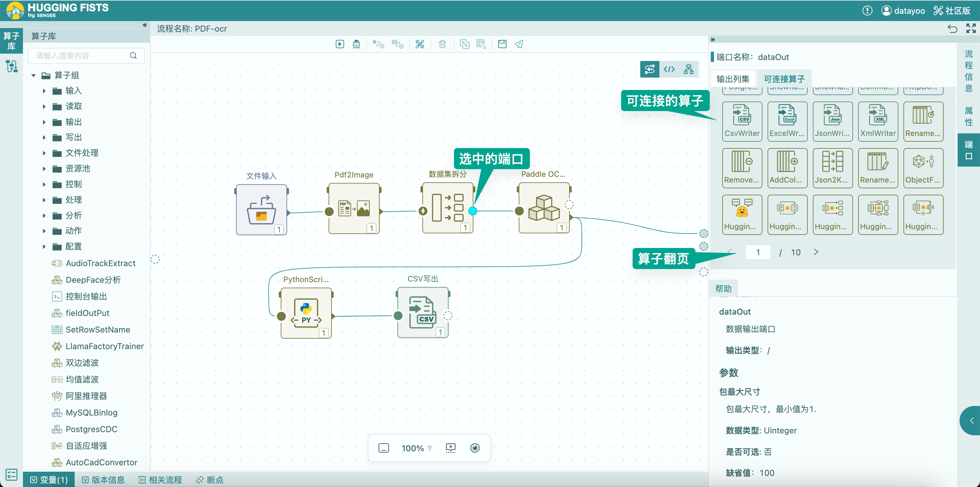Screen dimensions: 980x487
Task: Start debug with the bug icon
Action: pos(356,44)
